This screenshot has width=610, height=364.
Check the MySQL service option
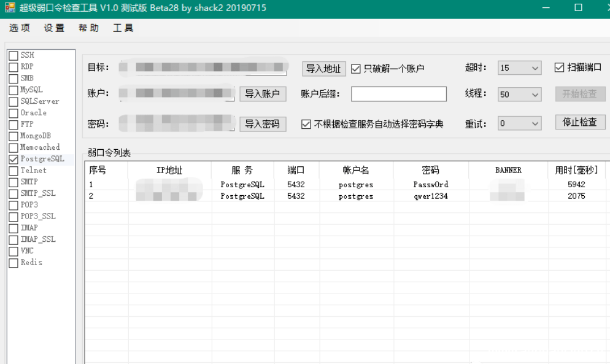(x=13, y=90)
